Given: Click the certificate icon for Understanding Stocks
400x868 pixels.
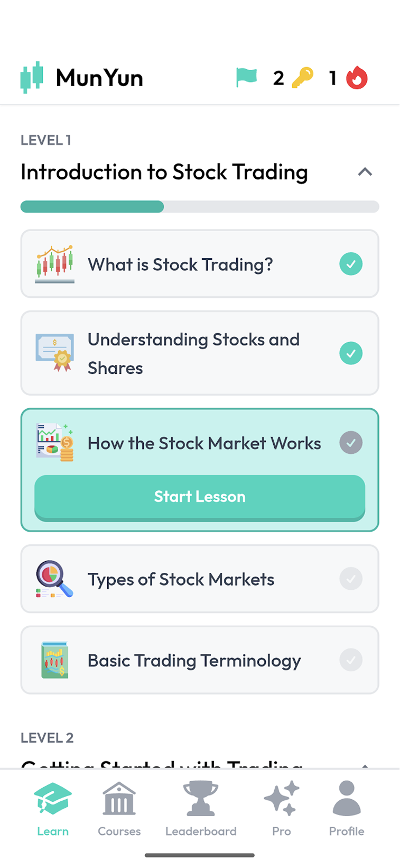Looking at the screenshot, I should 54,353.
